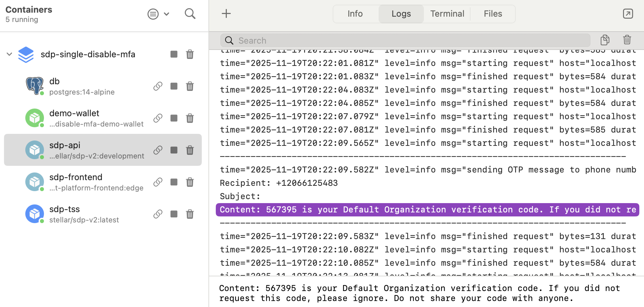Select the highlighted verification code log line
The height and width of the screenshot is (307, 644).
click(427, 210)
